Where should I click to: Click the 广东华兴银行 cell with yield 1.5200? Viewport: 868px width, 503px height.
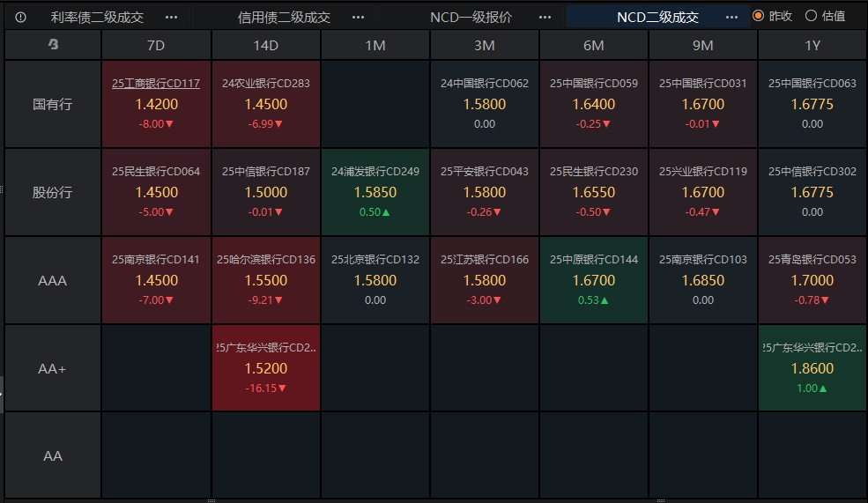(266, 368)
